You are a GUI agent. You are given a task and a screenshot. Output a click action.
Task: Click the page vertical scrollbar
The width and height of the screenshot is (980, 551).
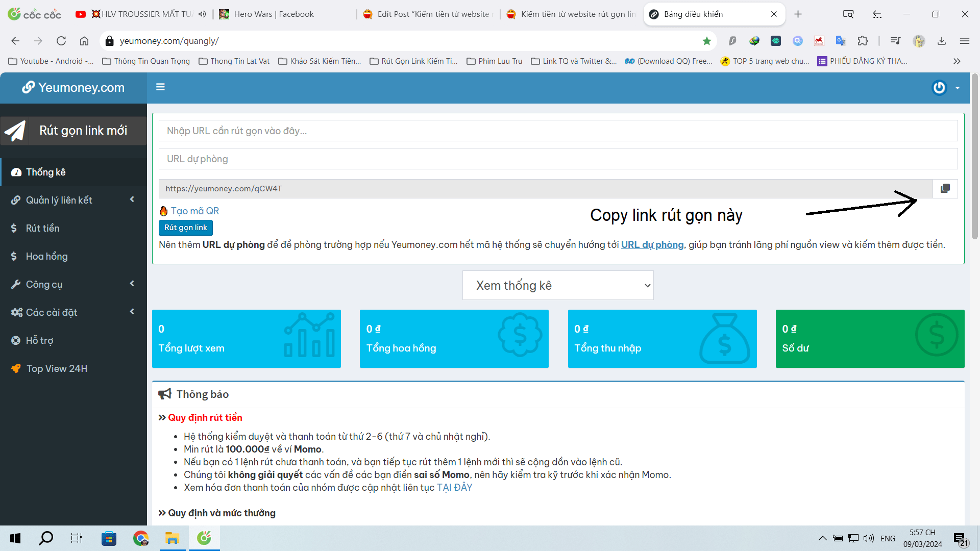point(975,156)
